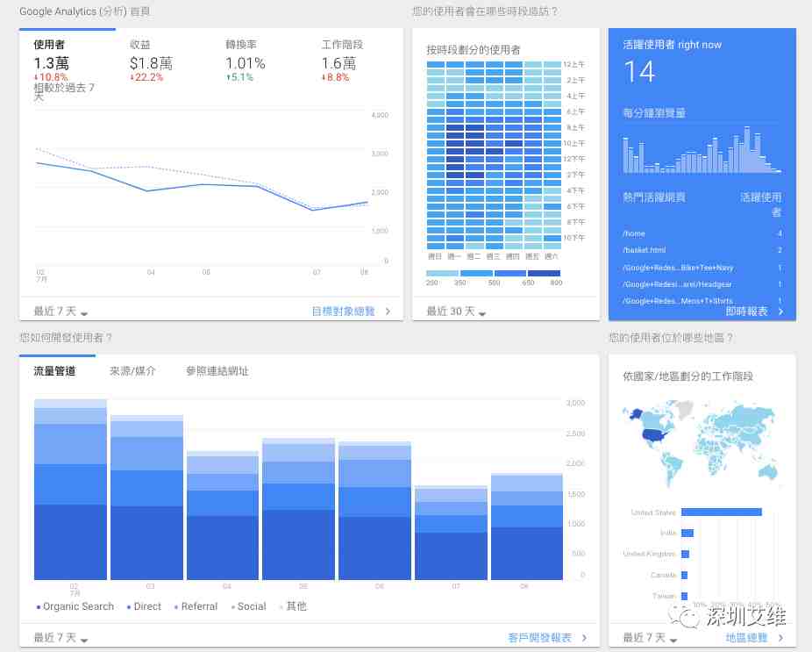
Task: Switch to the 收益 $1.8萬 metric tab
Action: click(x=151, y=61)
